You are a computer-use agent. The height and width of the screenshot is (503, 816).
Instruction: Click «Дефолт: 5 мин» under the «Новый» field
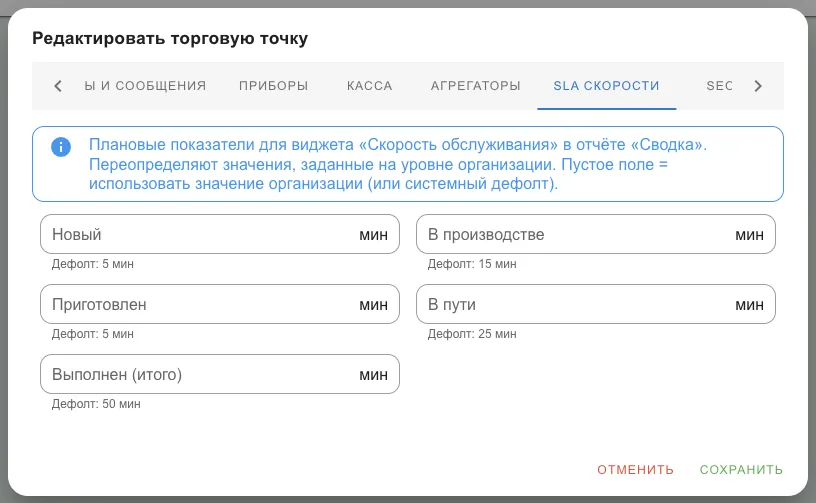(93, 264)
